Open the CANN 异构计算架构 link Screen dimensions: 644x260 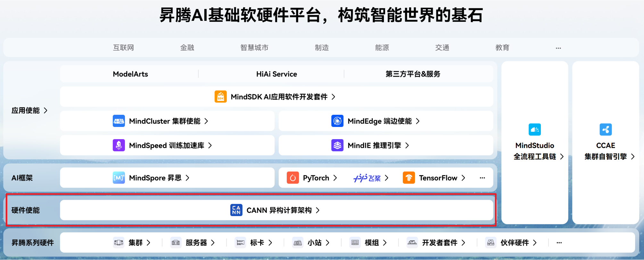[x=279, y=210]
